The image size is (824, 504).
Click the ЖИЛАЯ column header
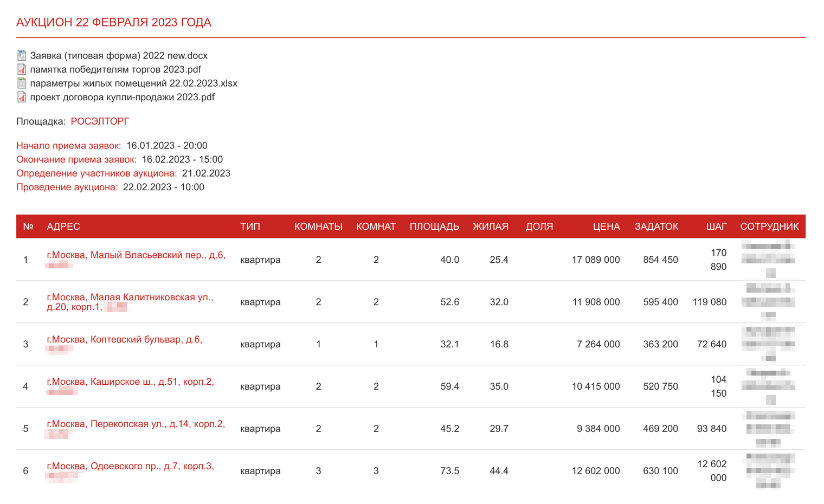click(x=490, y=227)
